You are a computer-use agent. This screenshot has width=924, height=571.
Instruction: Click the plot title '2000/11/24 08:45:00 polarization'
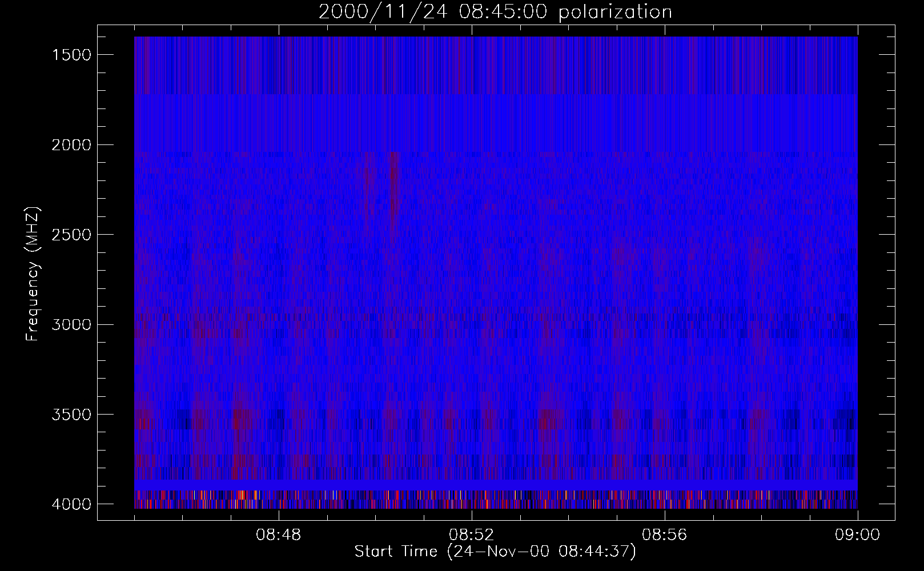pyautogui.click(x=495, y=11)
